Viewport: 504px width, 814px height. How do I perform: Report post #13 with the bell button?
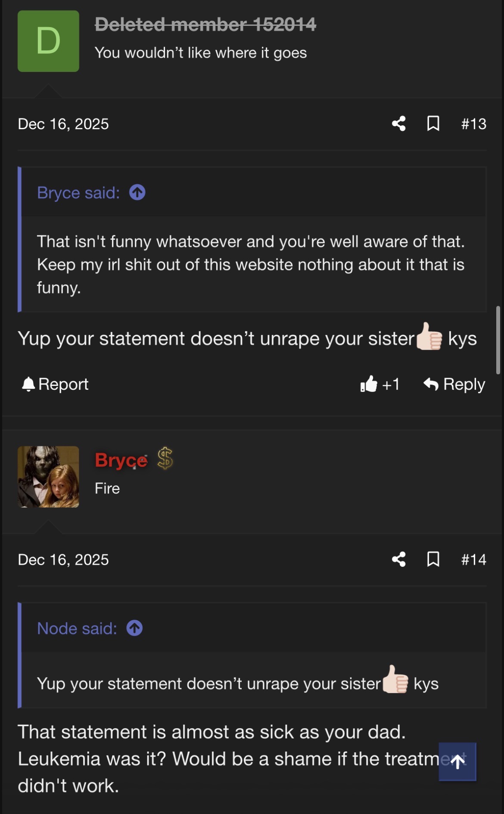click(x=56, y=384)
